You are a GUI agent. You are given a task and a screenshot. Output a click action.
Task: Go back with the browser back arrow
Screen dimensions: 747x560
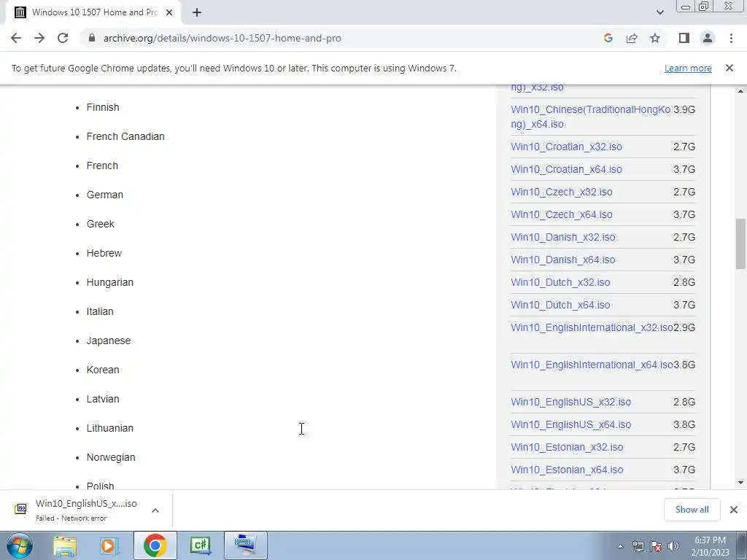(x=16, y=38)
